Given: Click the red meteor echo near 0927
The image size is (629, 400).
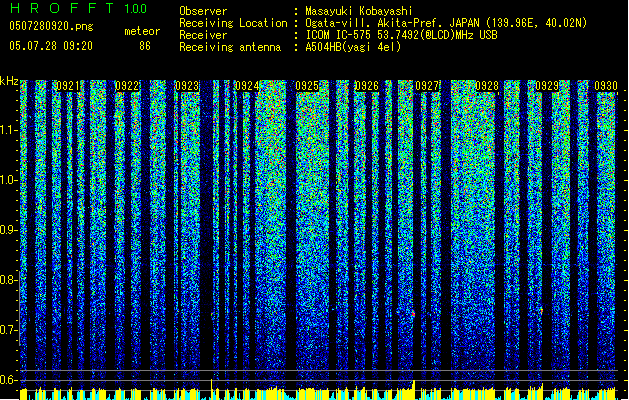Looking at the screenshot, I should coord(413,314).
